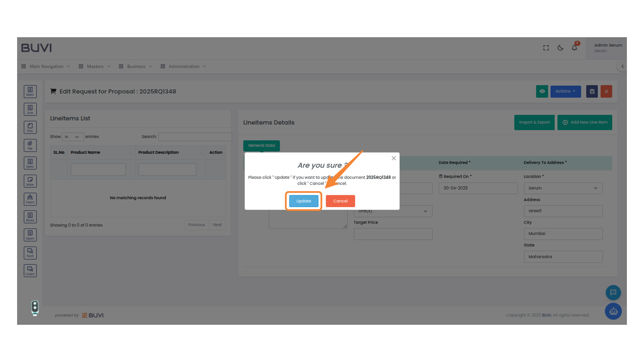The height and width of the screenshot is (362, 644).
Task: Select the Team icon in the sidebar
Action: click(x=30, y=199)
